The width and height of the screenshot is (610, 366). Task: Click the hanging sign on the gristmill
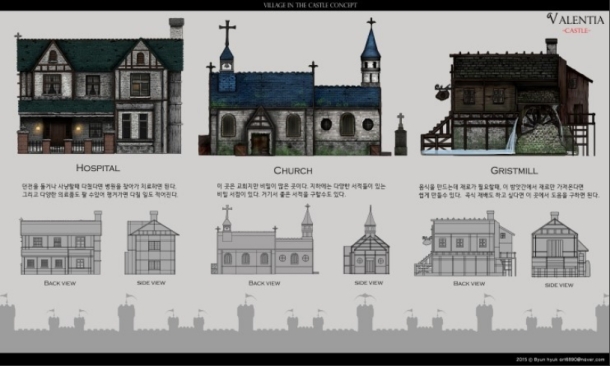[442, 92]
